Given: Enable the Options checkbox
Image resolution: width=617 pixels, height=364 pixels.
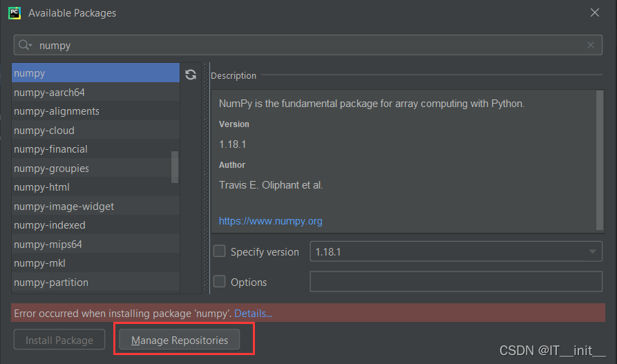Looking at the screenshot, I should click(x=219, y=281).
